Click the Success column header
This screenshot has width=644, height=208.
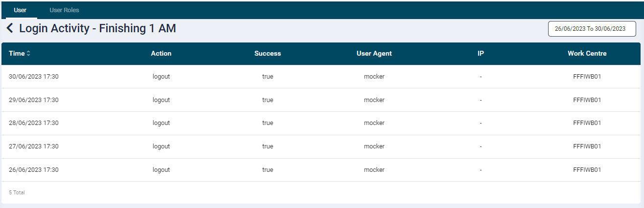click(x=268, y=54)
